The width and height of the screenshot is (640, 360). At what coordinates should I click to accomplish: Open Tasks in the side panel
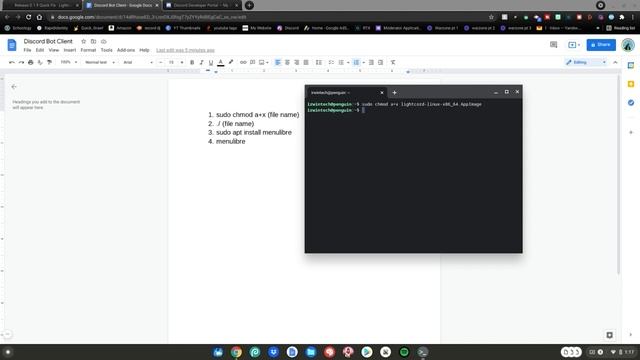(631, 102)
